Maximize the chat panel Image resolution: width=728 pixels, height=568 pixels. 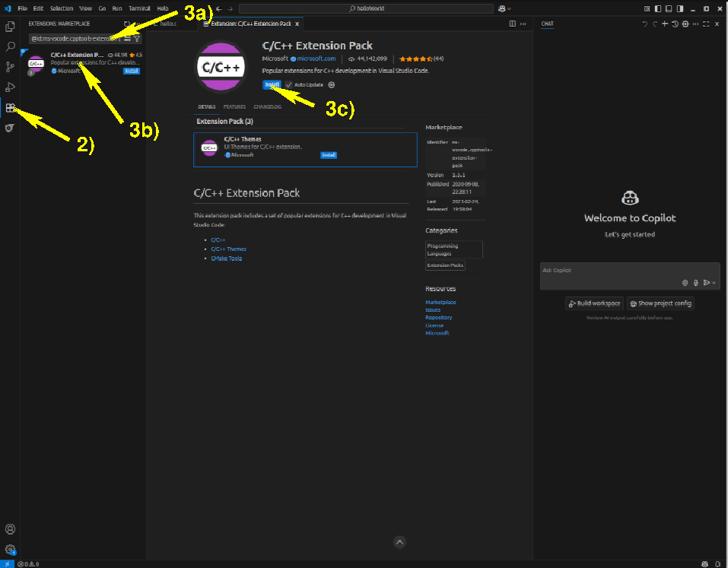point(706,24)
